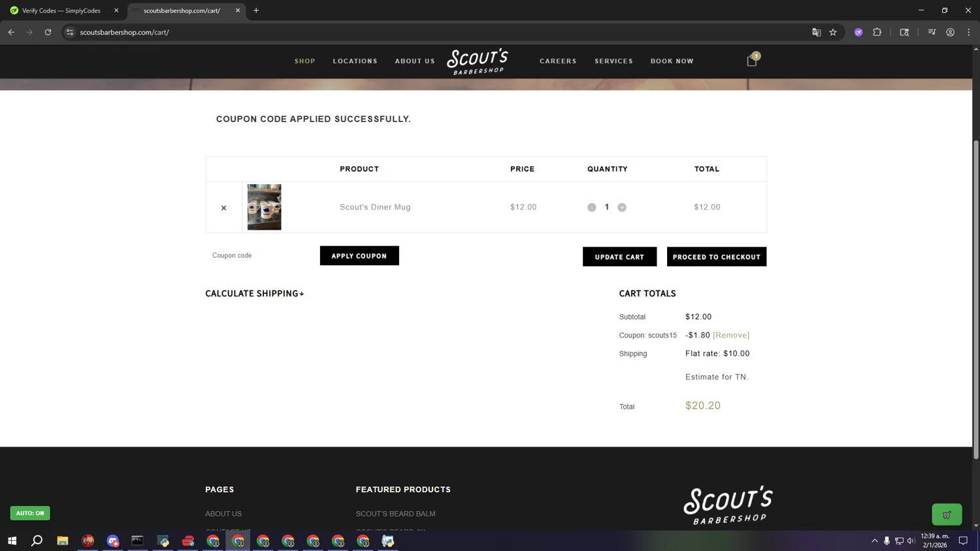Image resolution: width=980 pixels, height=551 pixels.
Task: Open the Extensions puzzle-piece menu
Action: coord(877,32)
